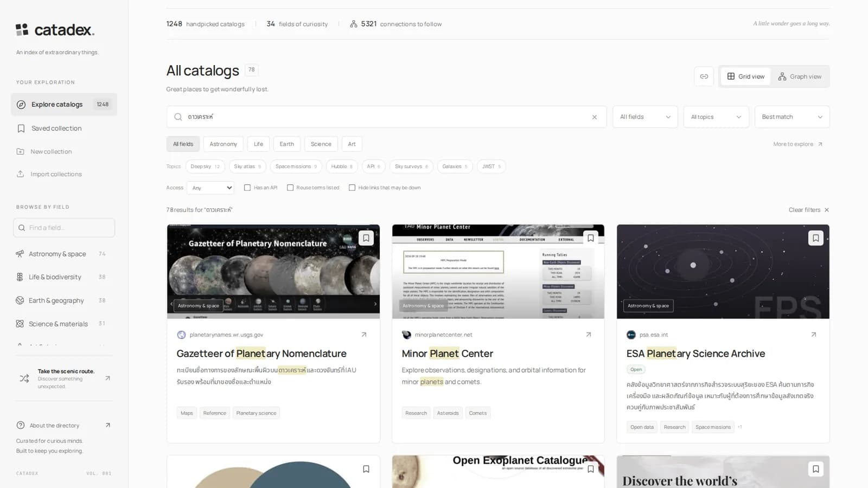Click the Science & materials atom icon
This screenshot has width=868, height=488.
20,324
